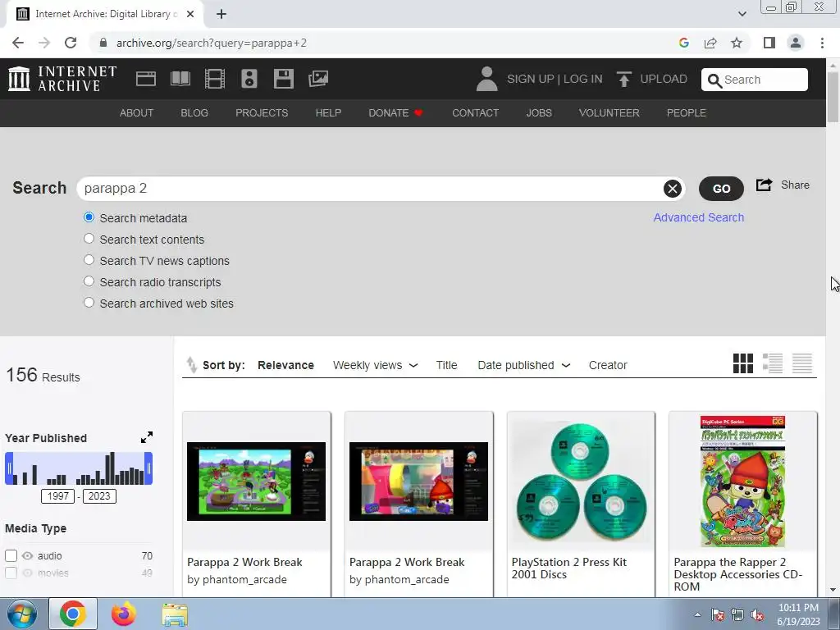This screenshot has height=630, width=840.
Task: Open the Video film strip icon
Action: [214, 79]
